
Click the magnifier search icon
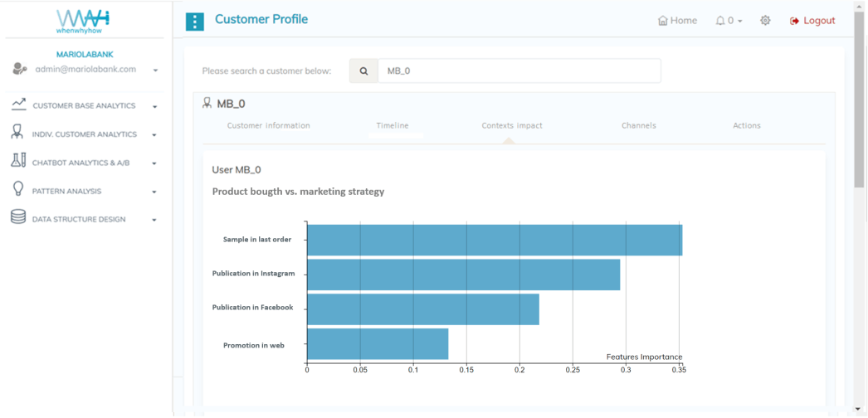click(363, 71)
